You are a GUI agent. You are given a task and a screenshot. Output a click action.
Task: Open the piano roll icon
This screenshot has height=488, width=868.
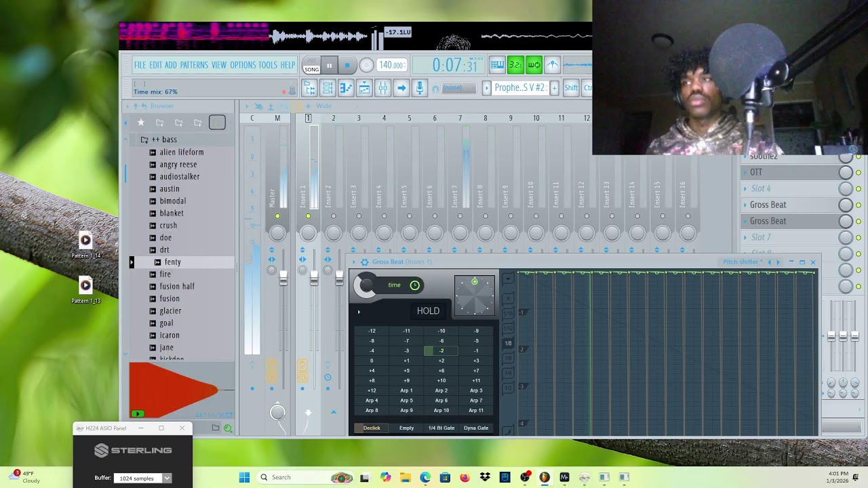[346, 87]
